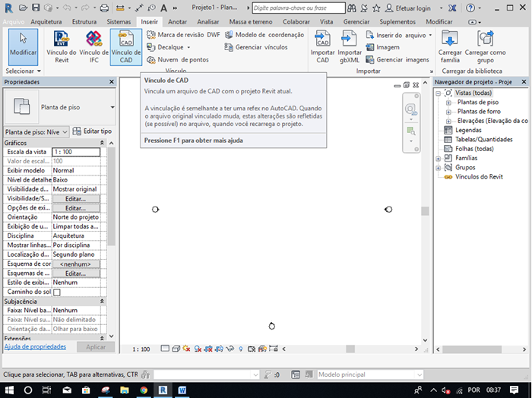Click Editar for Opções de exi...
The width and height of the screenshot is (532, 398).
pos(76,208)
